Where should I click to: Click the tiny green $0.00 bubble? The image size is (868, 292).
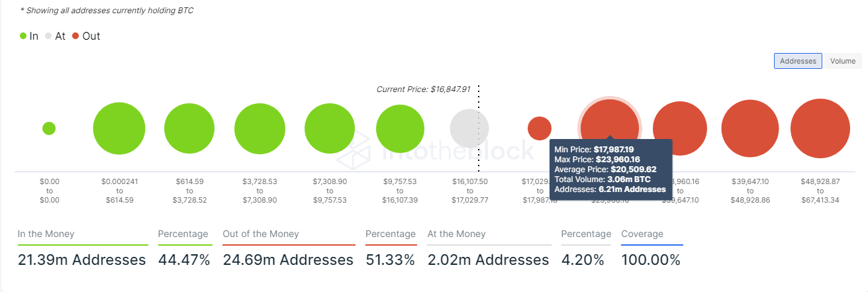click(x=49, y=128)
